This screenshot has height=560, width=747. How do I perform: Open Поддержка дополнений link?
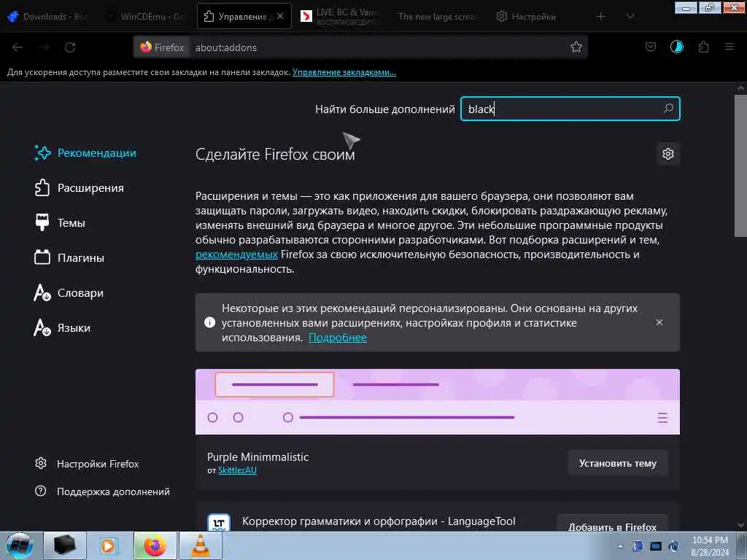pos(102,491)
